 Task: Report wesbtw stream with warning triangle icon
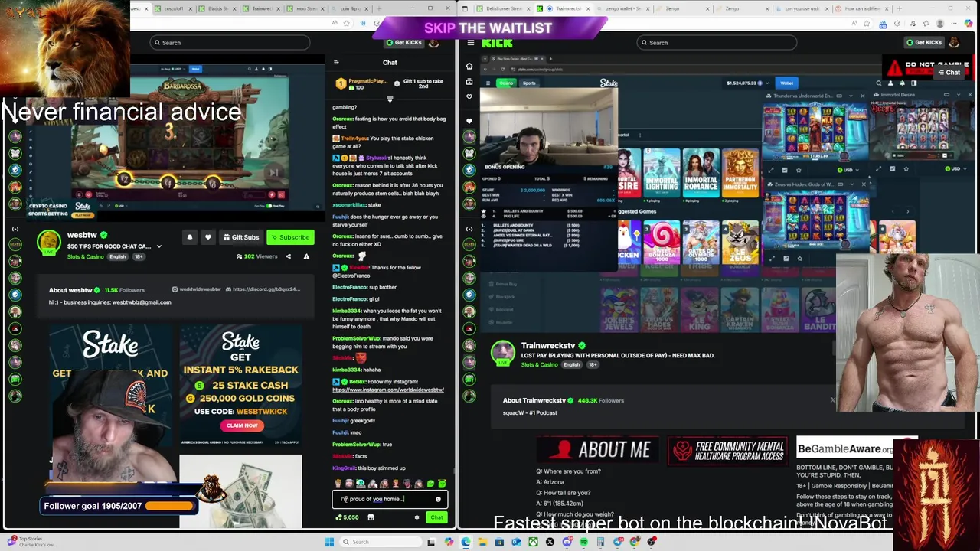click(306, 256)
